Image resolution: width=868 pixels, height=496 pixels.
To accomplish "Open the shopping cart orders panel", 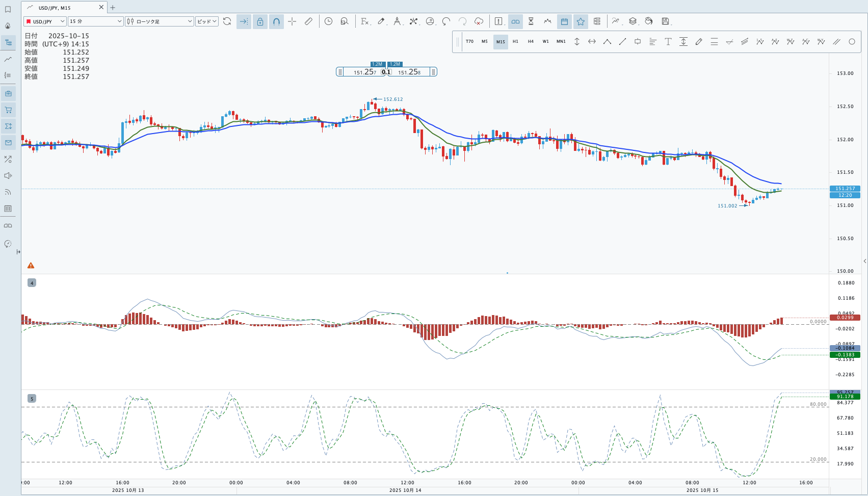I will [x=8, y=110].
